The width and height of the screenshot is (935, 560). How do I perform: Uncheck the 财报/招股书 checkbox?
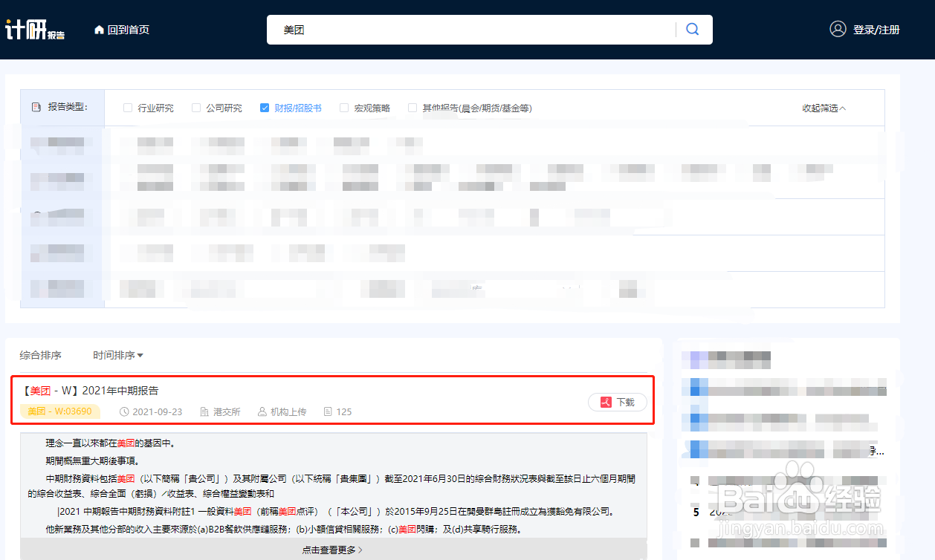[x=265, y=108]
